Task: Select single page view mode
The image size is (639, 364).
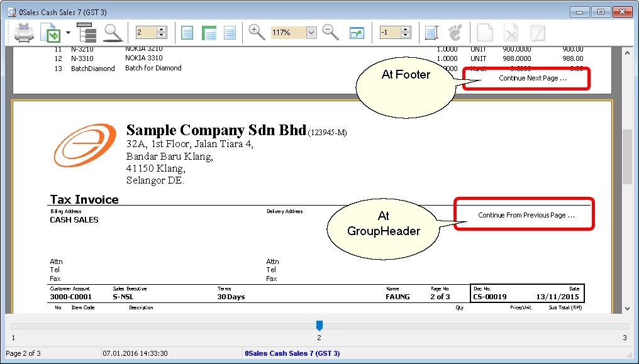Action: [187, 33]
